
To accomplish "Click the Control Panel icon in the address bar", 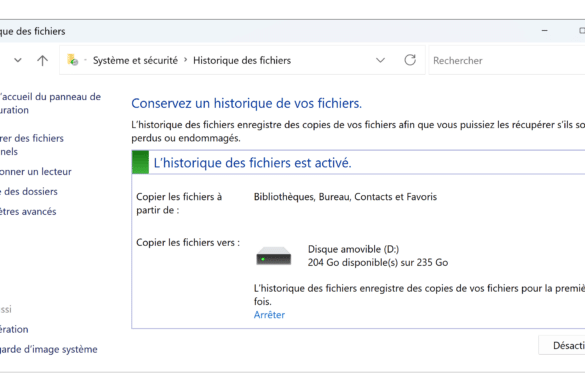I will point(72,60).
